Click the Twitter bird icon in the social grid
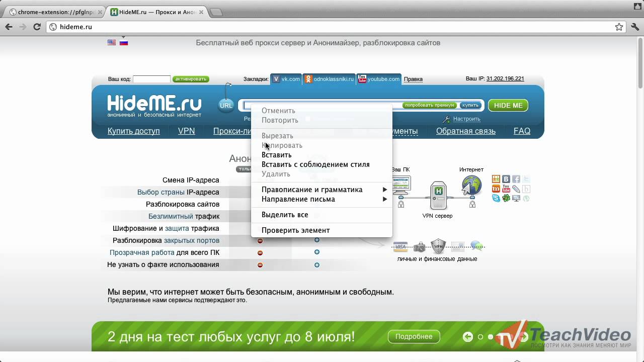Viewport: 644px width, 362px height. click(x=526, y=179)
